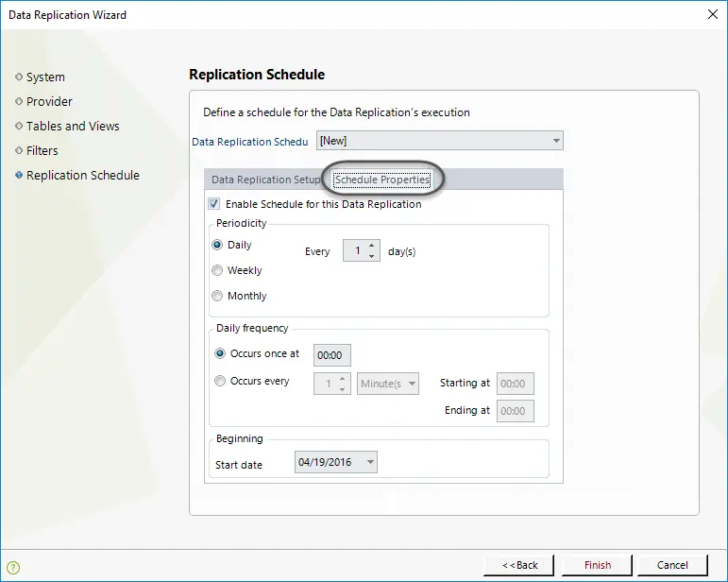The height and width of the screenshot is (582, 728).
Task: Click the Ending at time field
Action: (x=515, y=411)
